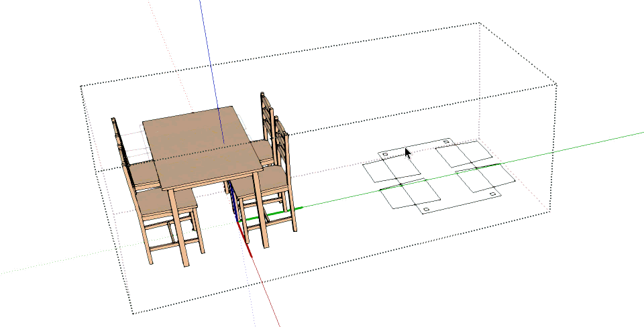This screenshot has width=644, height=327.
Task: Click the bounding box's top-right front corner
Action: point(557,84)
